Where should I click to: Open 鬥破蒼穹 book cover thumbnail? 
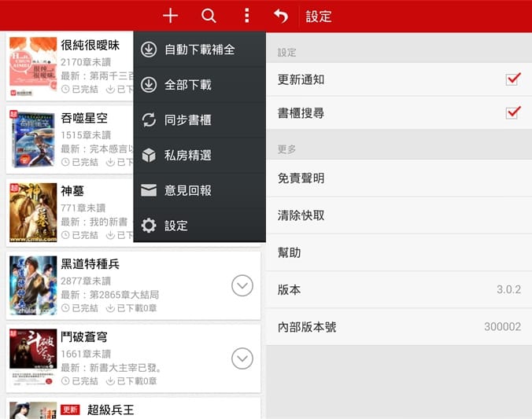coord(33,358)
